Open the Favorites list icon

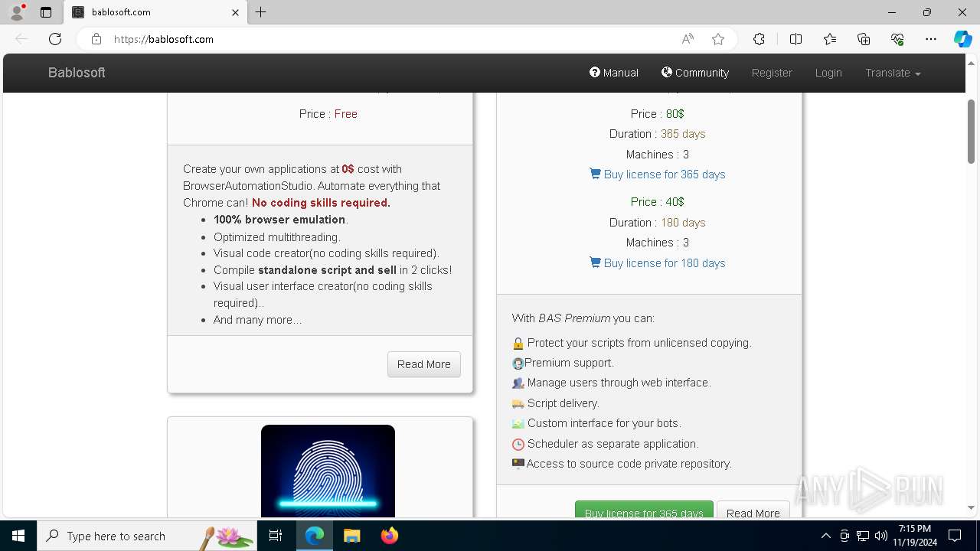point(830,39)
